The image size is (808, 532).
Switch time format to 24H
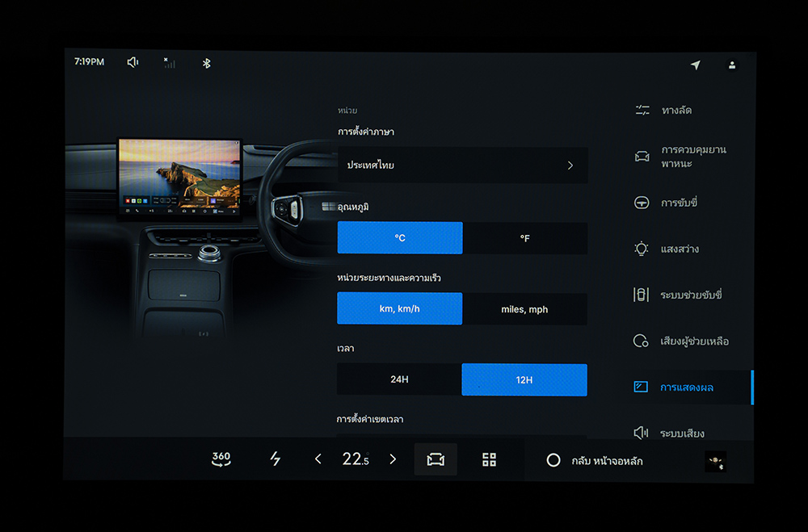tap(399, 379)
